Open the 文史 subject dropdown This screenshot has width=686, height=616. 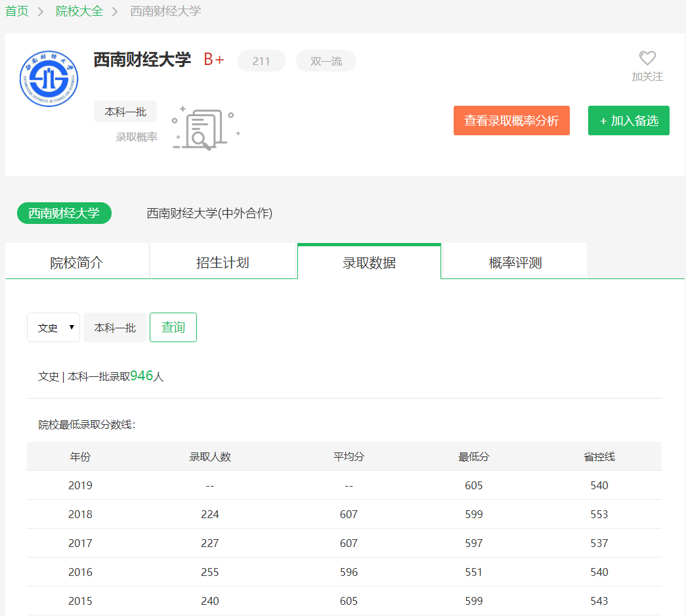pos(53,327)
